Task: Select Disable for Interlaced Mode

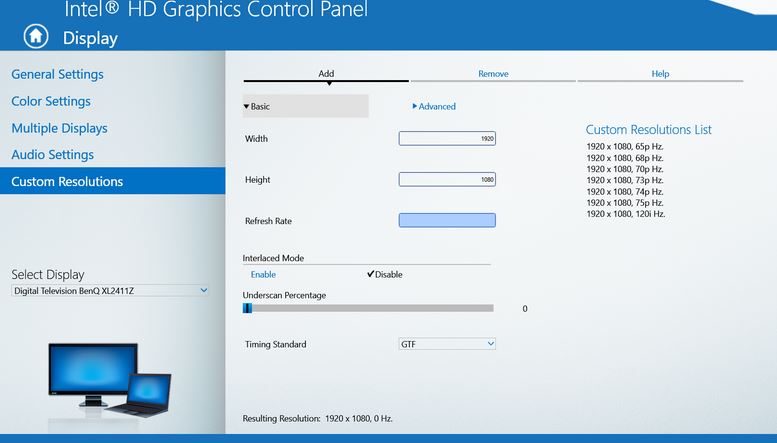Action: [385, 275]
